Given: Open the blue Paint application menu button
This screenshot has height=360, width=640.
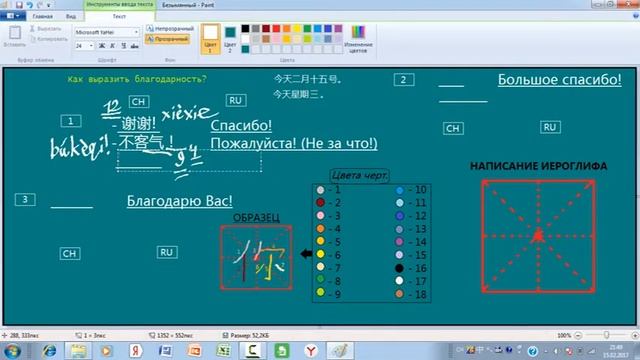Looking at the screenshot, I should tap(13, 16).
